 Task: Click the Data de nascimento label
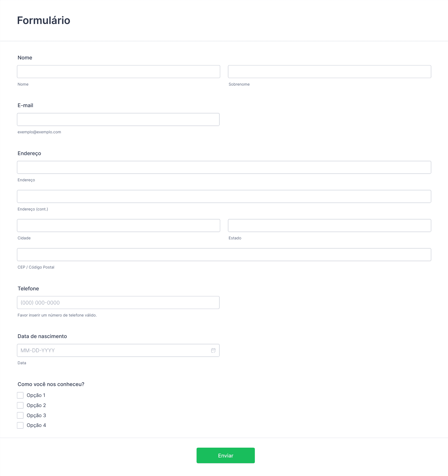pyautogui.click(x=42, y=336)
